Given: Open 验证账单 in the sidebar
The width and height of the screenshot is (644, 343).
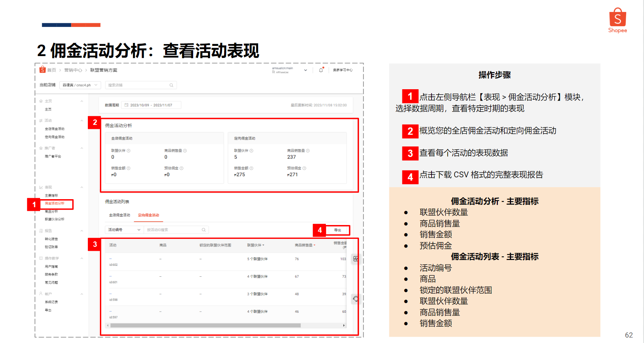Looking at the screenshot, I should (x=51, y=247).
